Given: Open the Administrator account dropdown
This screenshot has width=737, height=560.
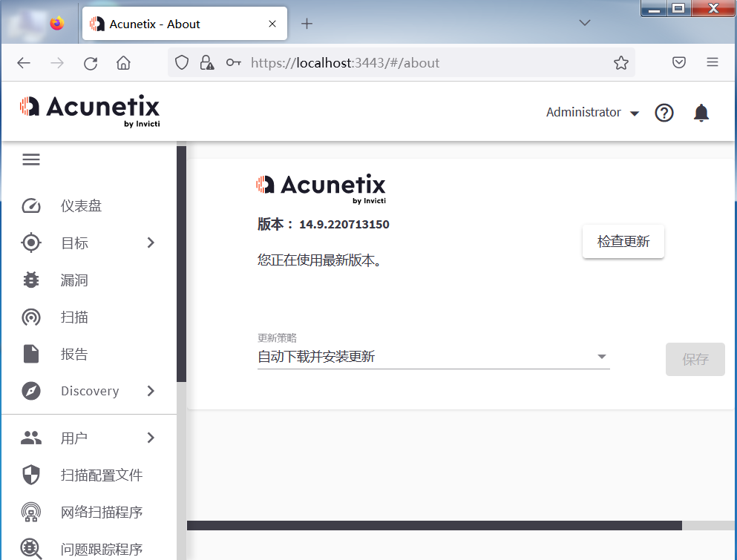Looking at the screenshot, I should [592, 112].
